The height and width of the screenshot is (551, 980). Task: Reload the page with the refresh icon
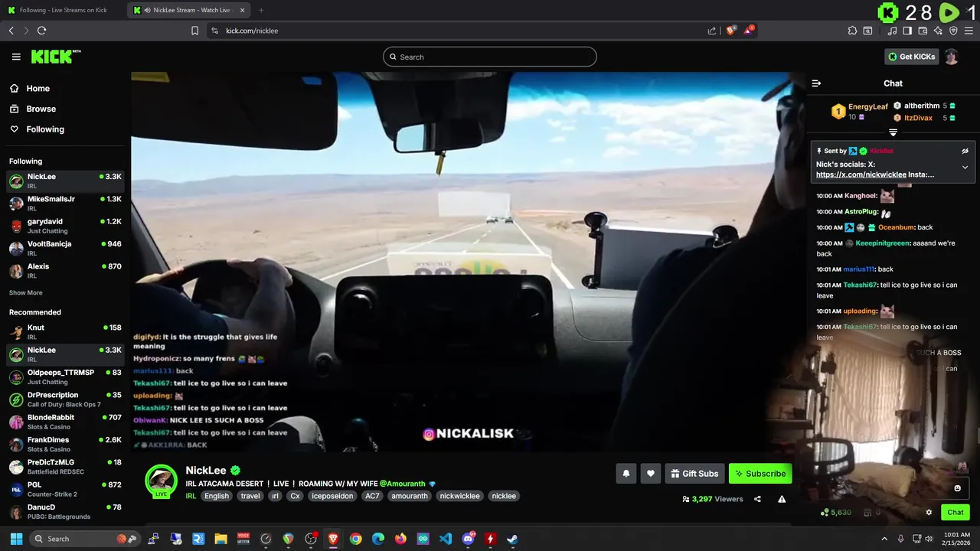click(41, 31)
